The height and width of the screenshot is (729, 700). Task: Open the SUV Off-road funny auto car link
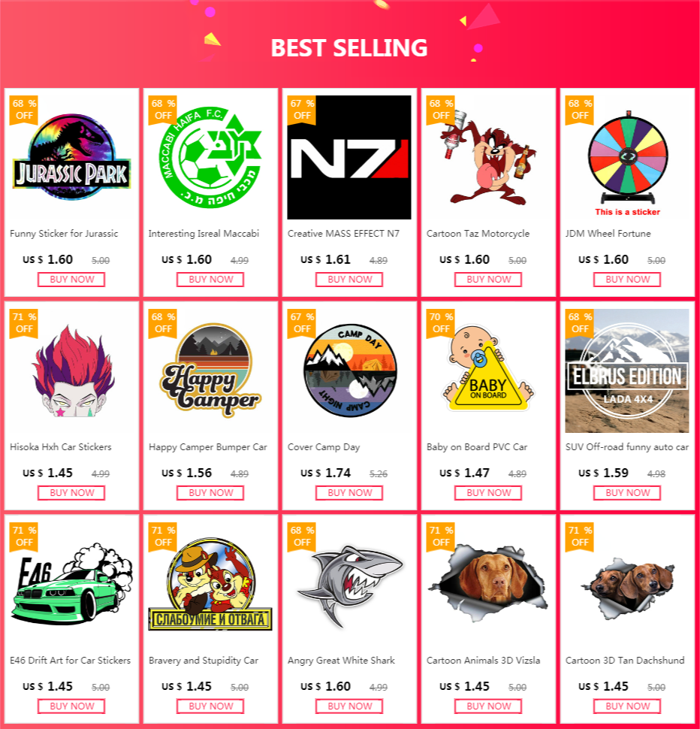pos(627,447)
